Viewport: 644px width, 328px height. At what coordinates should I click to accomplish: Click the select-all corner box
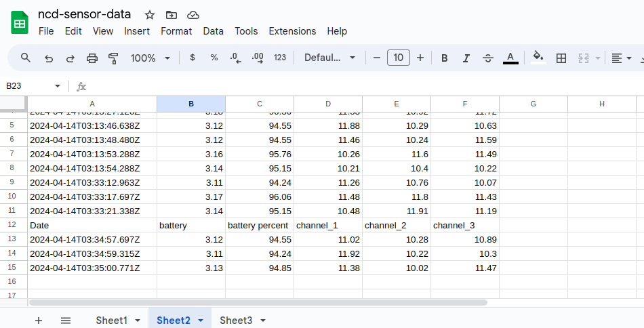click(13, 103)
